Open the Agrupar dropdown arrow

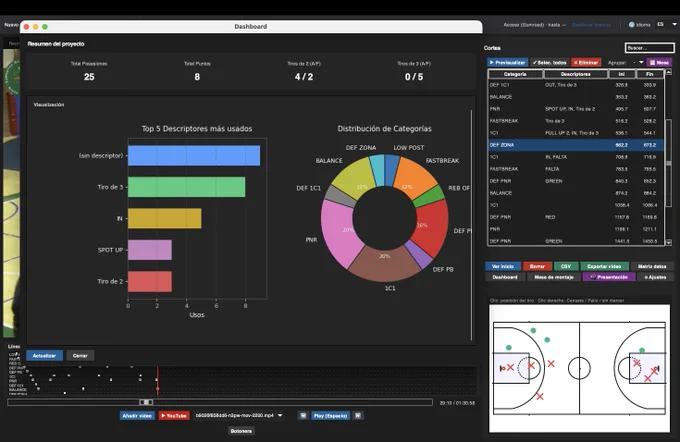[x=641, y=62]
